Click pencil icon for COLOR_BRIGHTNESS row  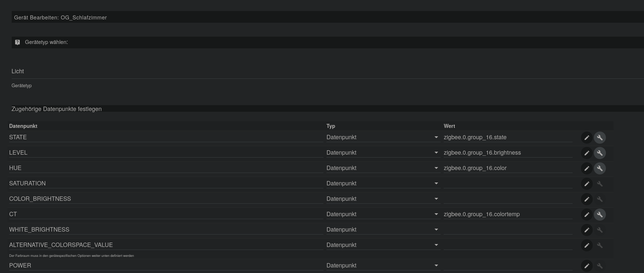click(x=586, y=199)
